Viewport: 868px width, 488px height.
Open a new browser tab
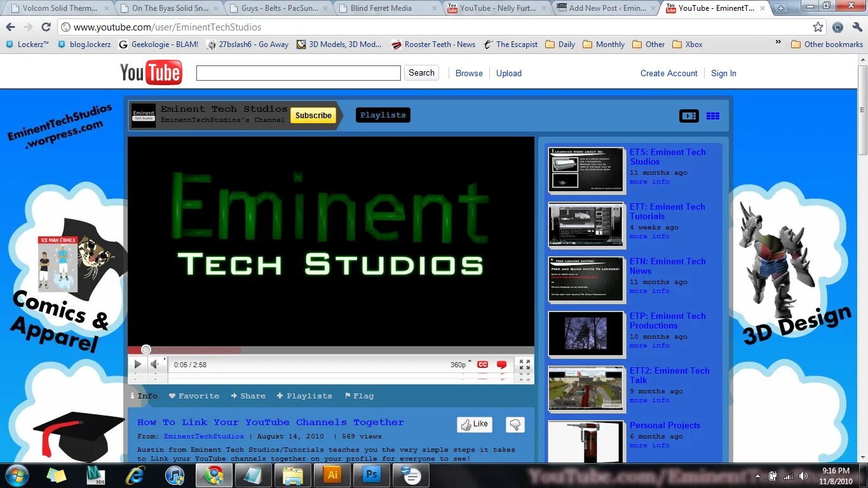781,8
